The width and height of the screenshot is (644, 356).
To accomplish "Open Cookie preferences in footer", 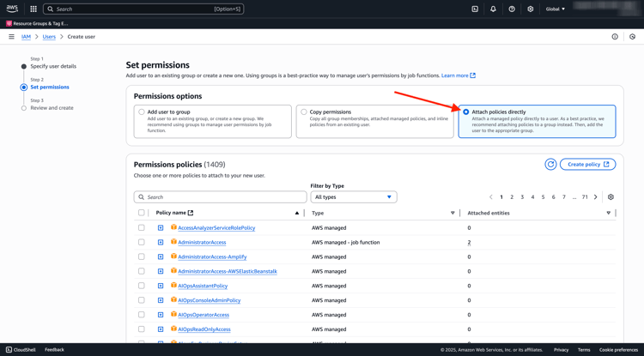I will 618,350.
